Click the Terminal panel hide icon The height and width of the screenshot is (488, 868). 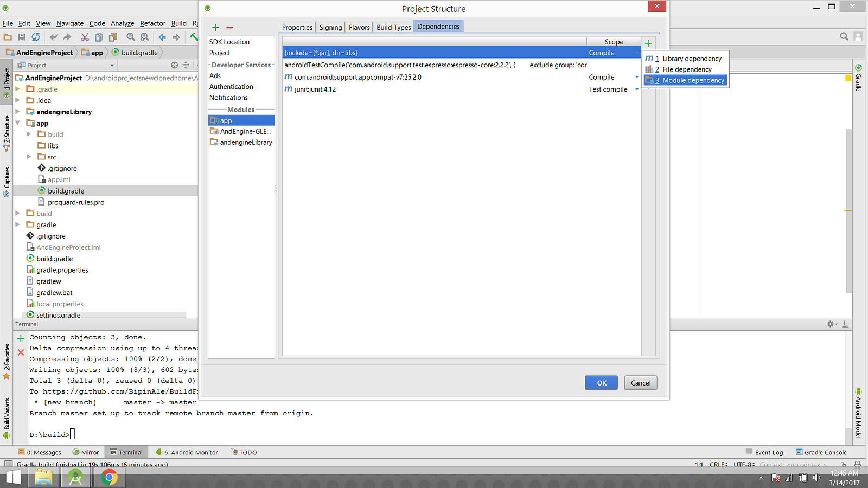click(x=845, y=324)
